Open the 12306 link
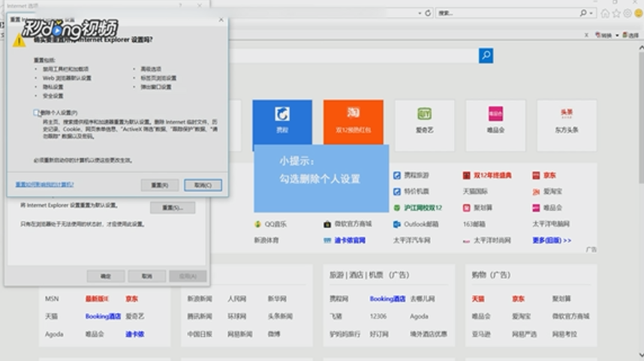The width and height of the screenshot is (644, 361). (378, 316)
